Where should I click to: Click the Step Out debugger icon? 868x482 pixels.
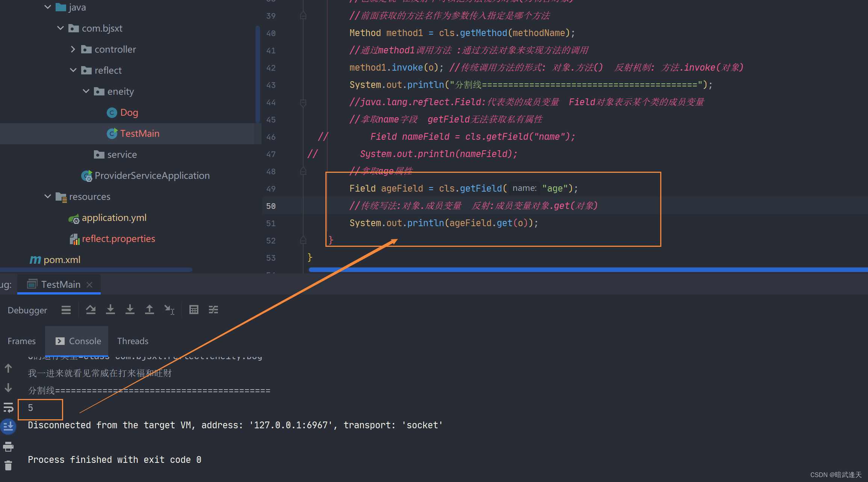149,310
